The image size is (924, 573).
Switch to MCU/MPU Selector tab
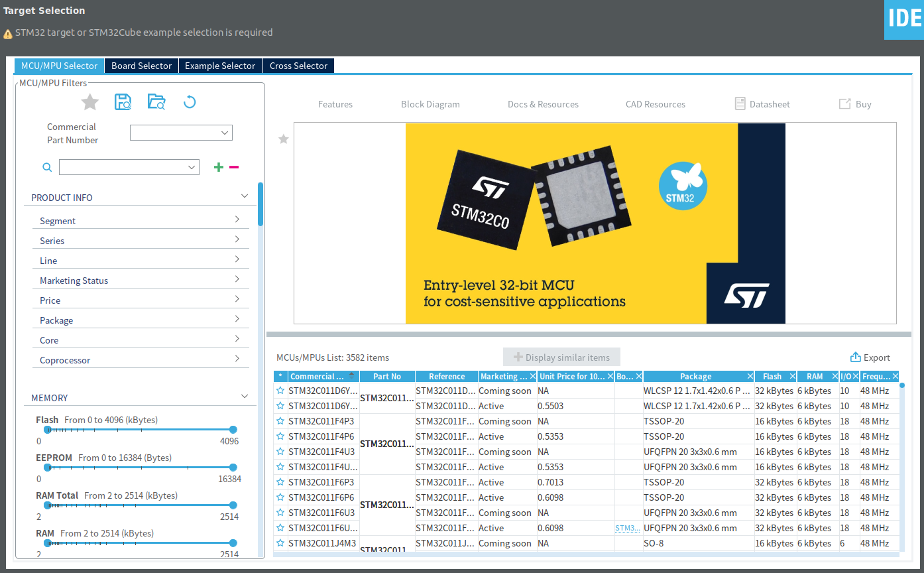[60, 66]
